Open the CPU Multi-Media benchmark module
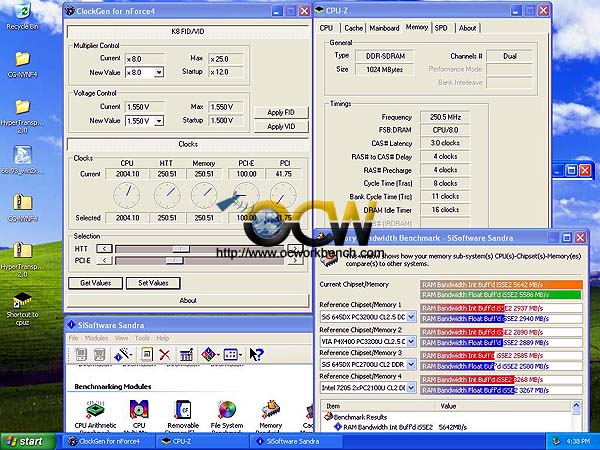 tap(139, 409)
